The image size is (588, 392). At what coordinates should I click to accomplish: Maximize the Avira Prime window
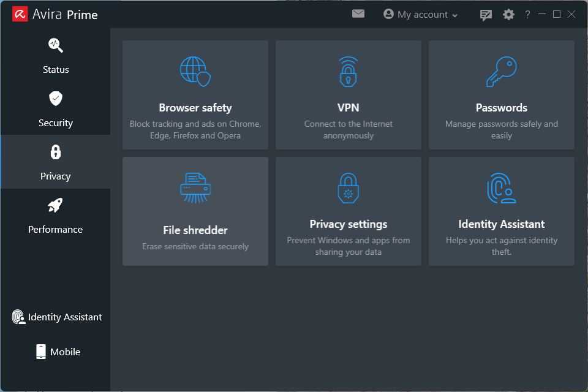point(557,14)
